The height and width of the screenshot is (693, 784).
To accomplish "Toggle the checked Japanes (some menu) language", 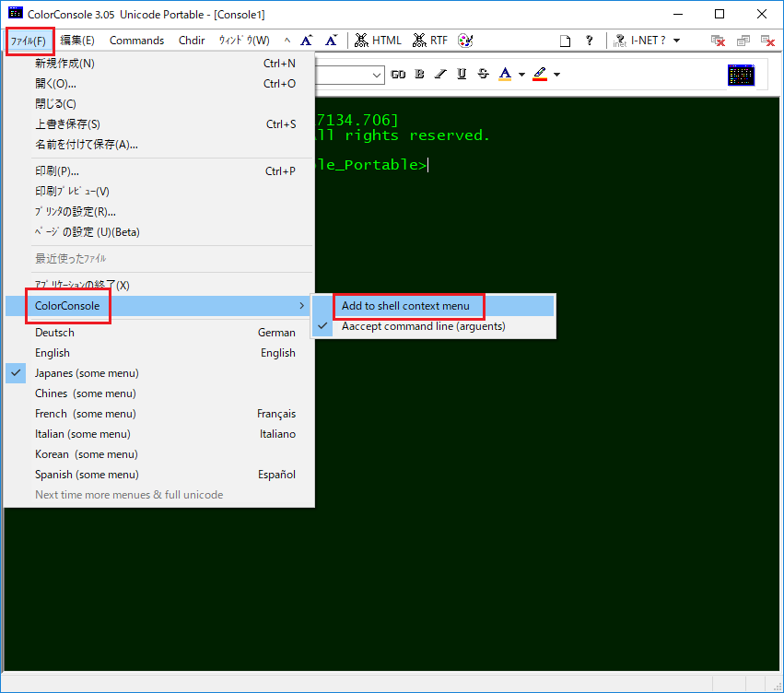I will click(x=160, y=373).
